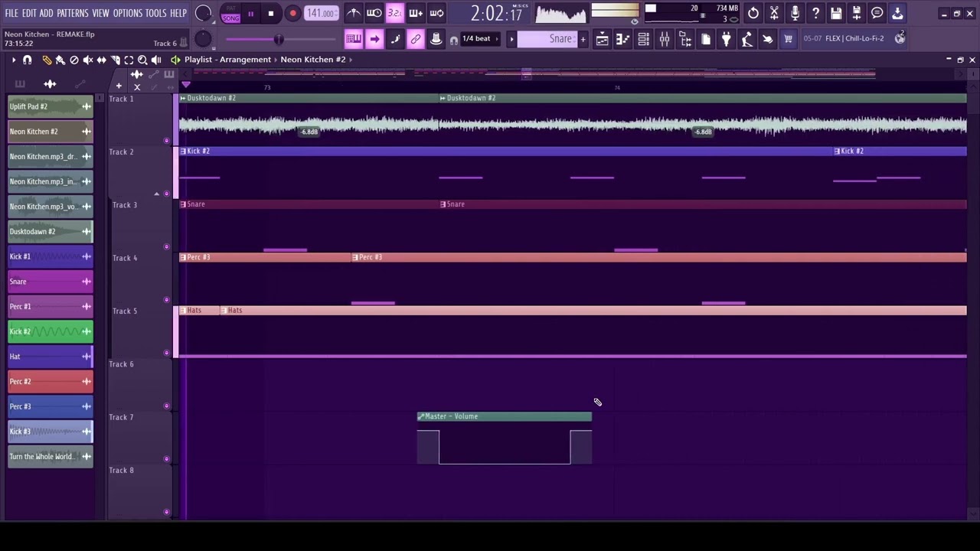
Task: Toggle the metronome button
Action: click(353, 13)
